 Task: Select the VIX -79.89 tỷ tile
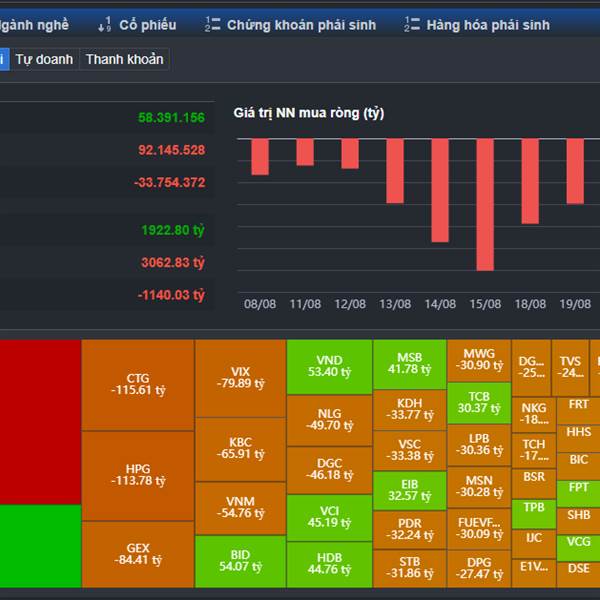pyautogui.click(x=240, y=378)
